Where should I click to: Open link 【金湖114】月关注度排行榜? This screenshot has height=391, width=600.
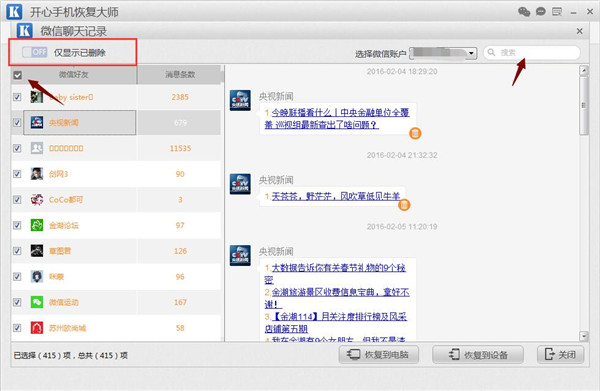336,323
